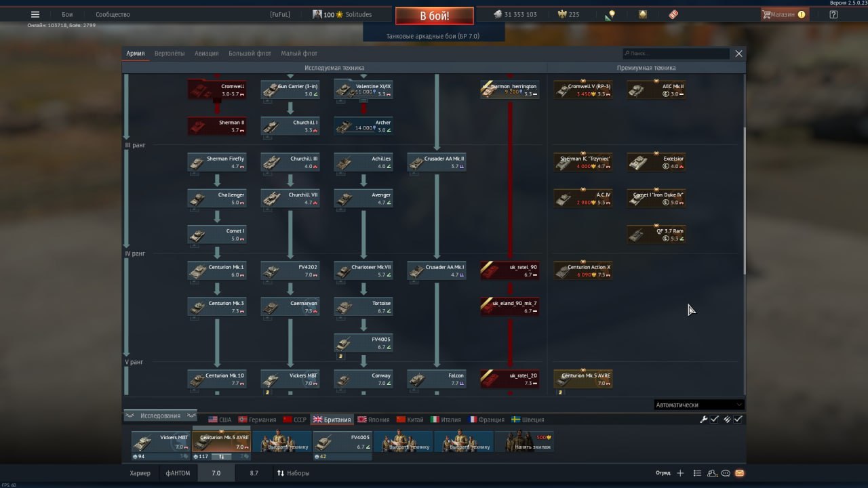Select the 8.7 preset
Screen dimensions: 868x488
point(254,473)
